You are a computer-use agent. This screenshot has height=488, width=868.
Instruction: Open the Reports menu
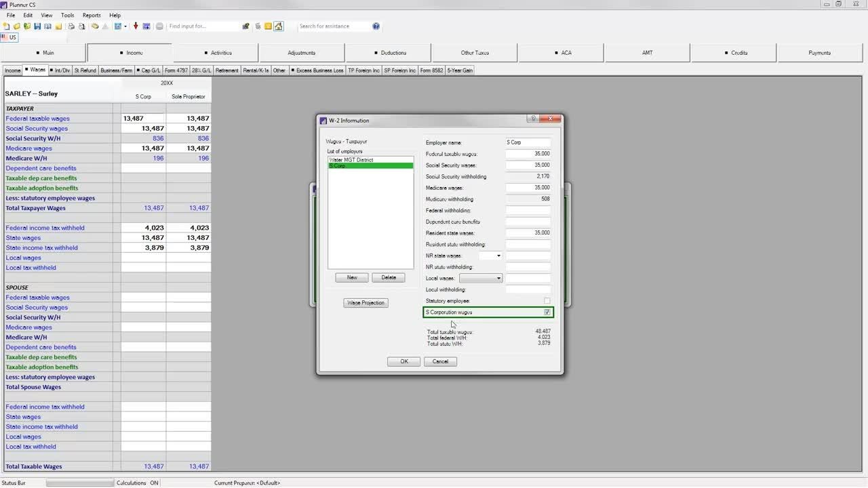92,14
